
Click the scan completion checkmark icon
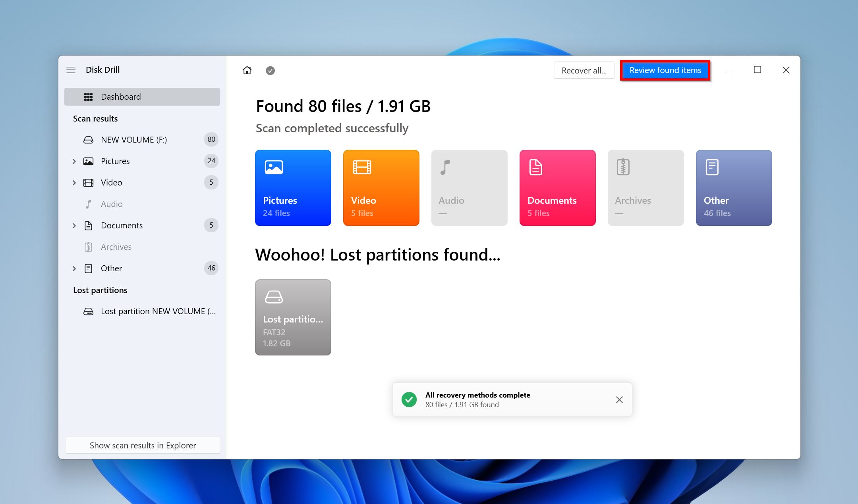270,70
